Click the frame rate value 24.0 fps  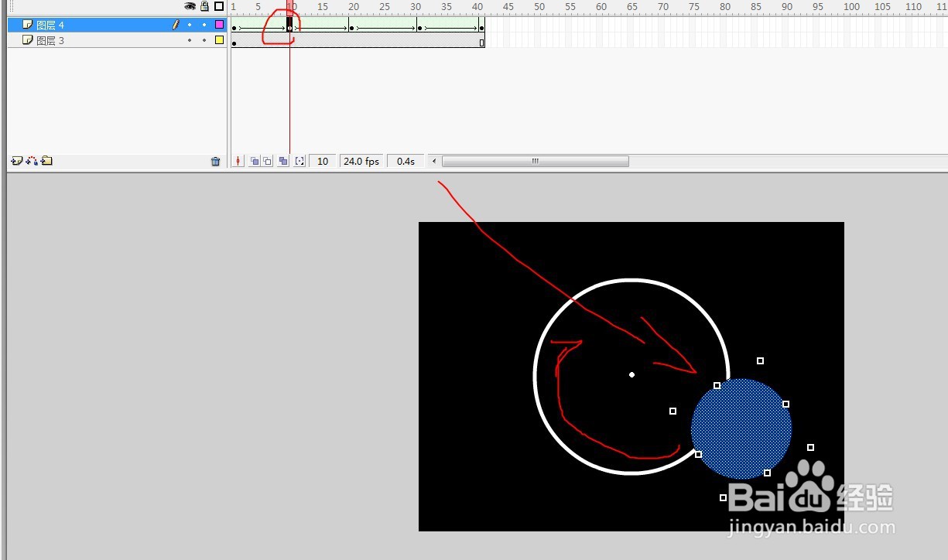pyautogui.click(x=361, y=161)
